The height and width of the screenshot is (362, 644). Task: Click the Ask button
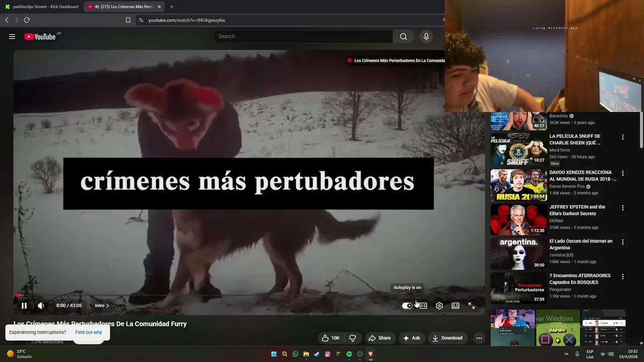click(x=412, y=338)
